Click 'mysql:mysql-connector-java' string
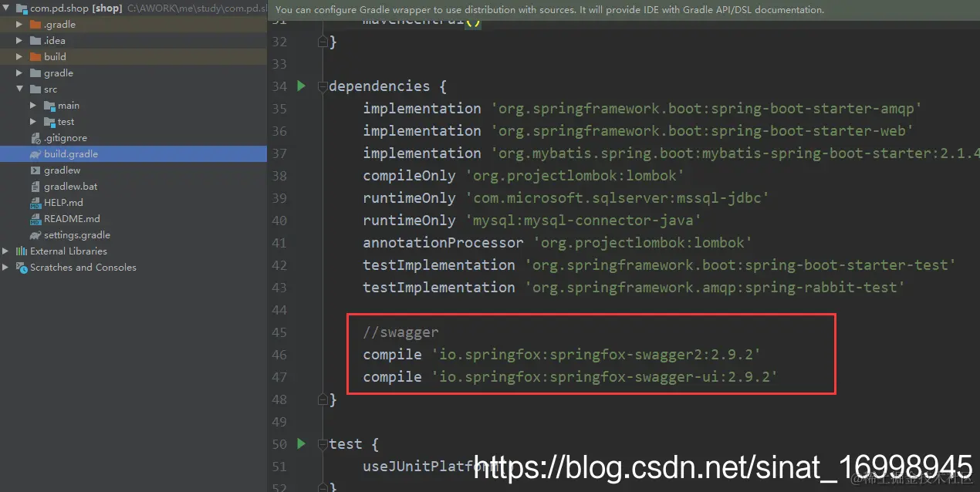The image size is (980, 492). pyautogui.click(x=583, y=220)
